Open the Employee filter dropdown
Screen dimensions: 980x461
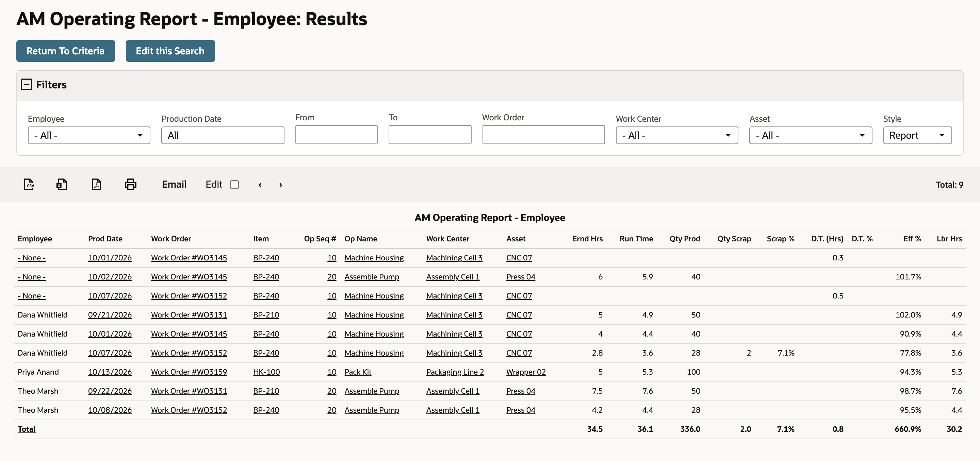[x=89, y=135]
